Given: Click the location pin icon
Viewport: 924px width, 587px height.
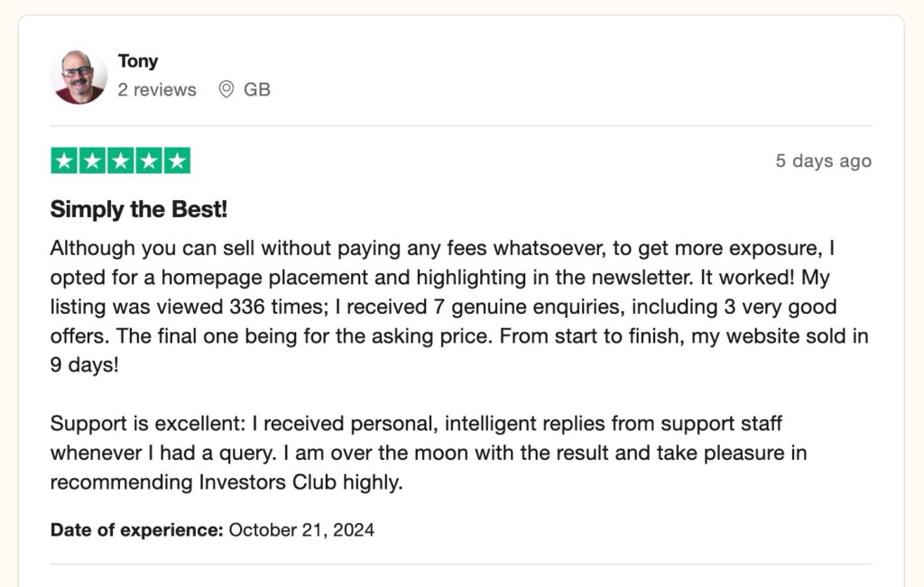Looking at the screenshot, I should 226,90.
